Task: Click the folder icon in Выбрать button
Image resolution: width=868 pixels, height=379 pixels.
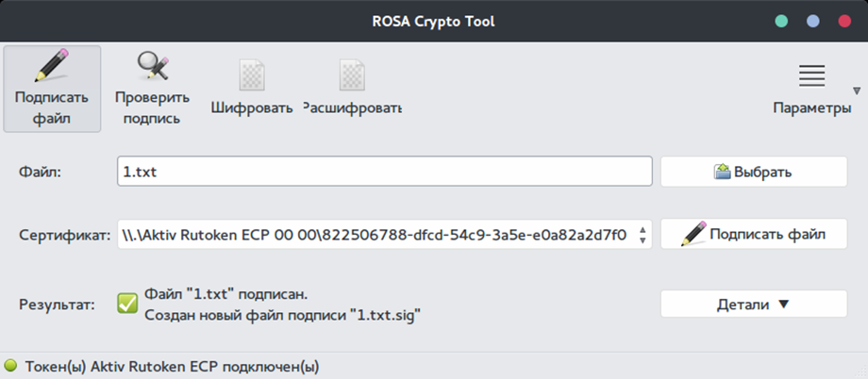Action: (723, 173)
